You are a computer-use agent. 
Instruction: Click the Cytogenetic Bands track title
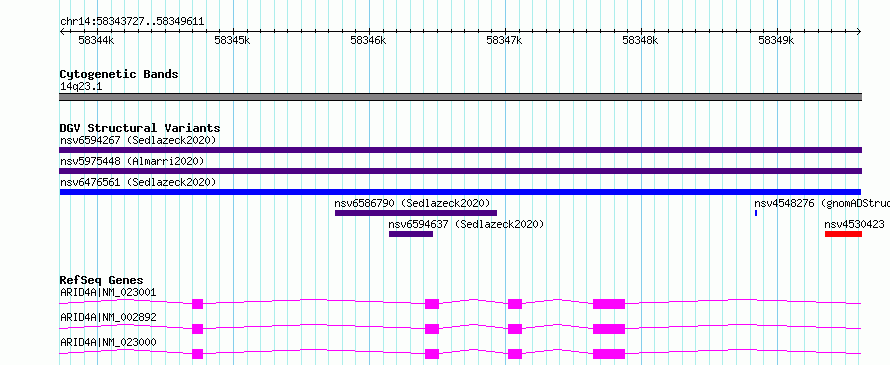click(119, 74)
